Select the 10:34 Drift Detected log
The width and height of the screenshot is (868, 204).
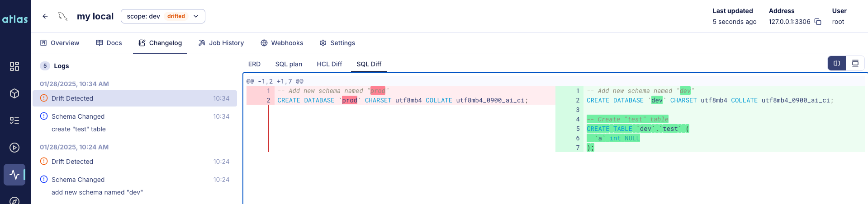coord(135,98)
